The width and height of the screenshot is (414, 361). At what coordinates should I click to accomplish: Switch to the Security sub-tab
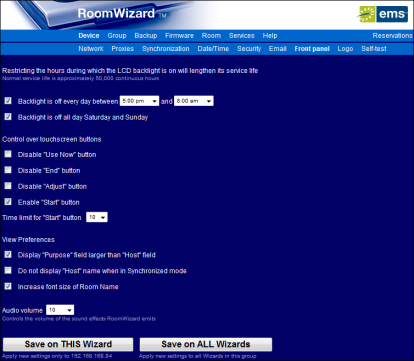pyautogui.click(x=249, y=49)
